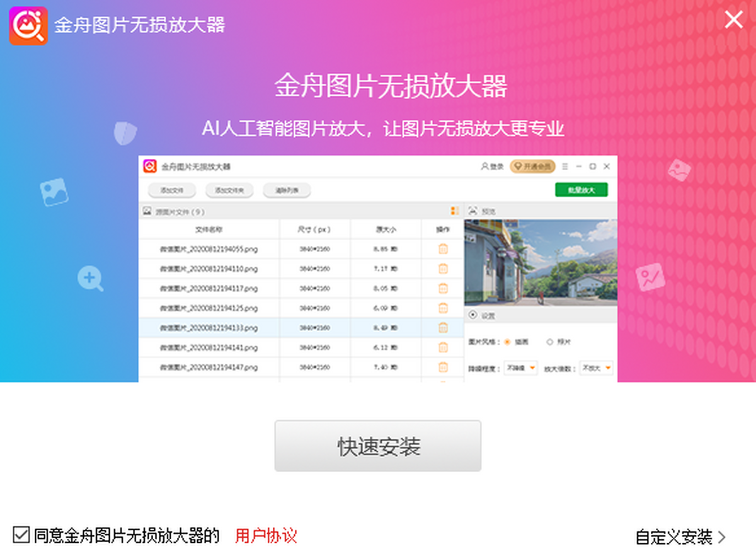Click the green 批量放大 button
The width and height of the screenshot is (756, 556).
coord(581,190)
